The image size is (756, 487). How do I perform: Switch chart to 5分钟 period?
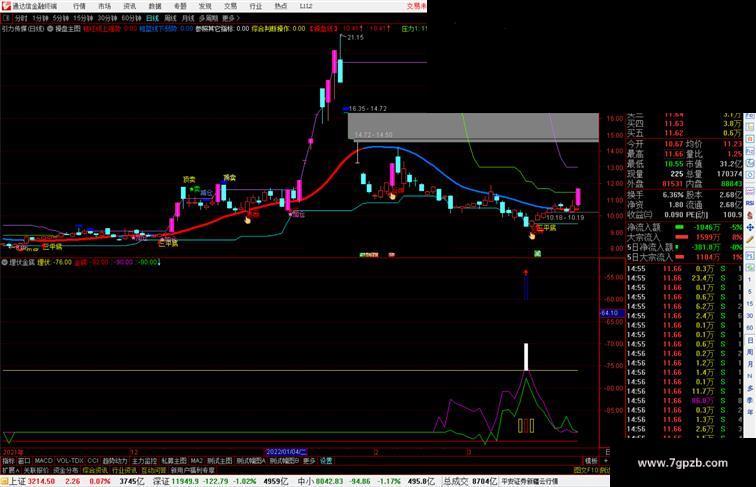[x=61, y=18]
